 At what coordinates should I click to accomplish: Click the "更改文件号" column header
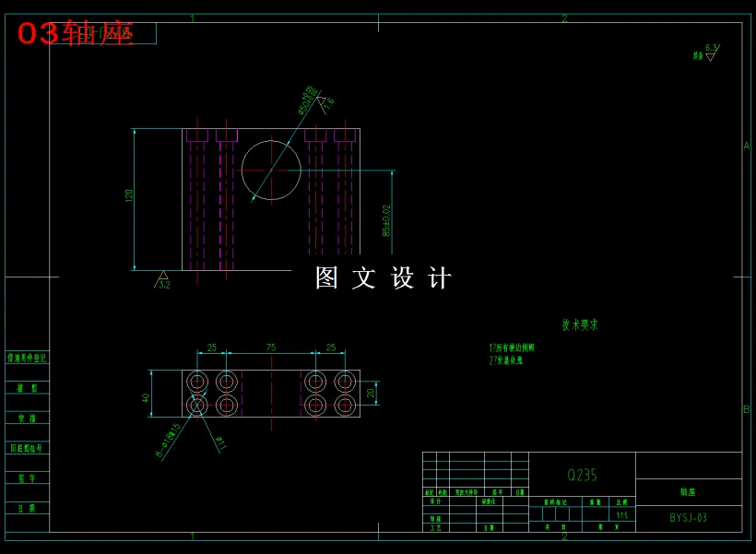(467, 492)
